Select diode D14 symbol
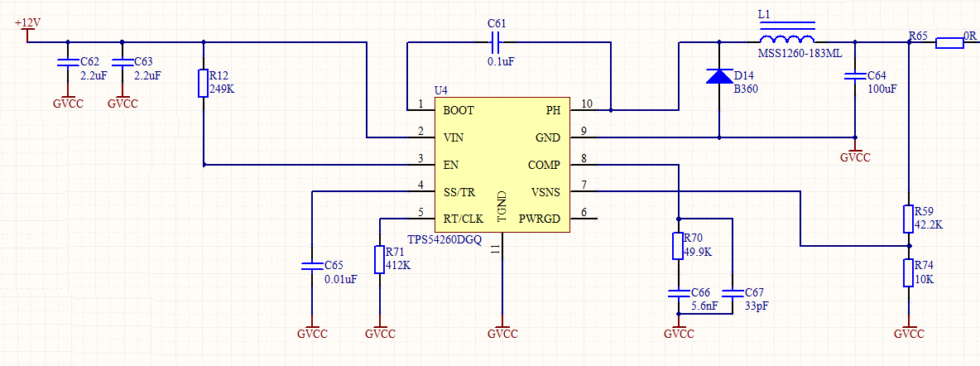This screenshot has height=366, width=980. coord(718,76)
